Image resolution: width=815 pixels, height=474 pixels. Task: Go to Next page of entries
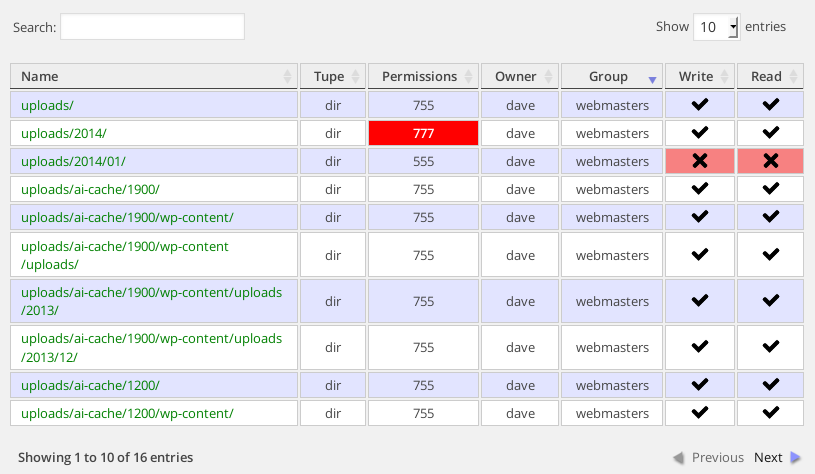777,457
